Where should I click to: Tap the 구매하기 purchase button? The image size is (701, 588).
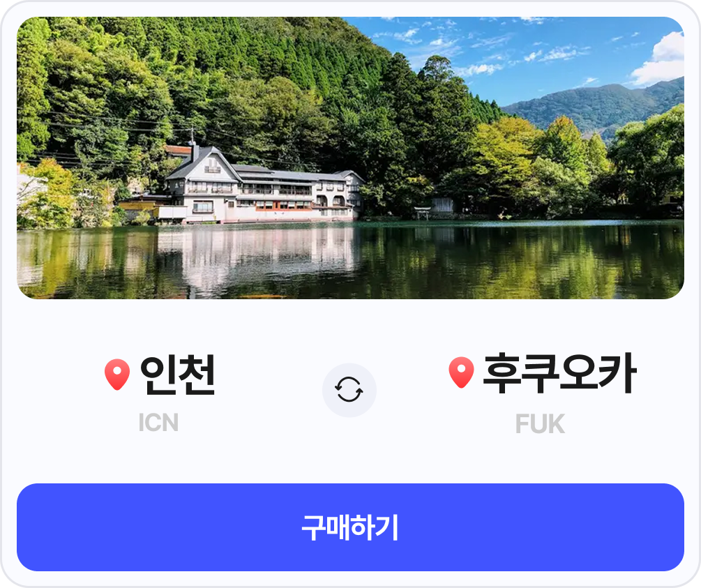[350, 527]
